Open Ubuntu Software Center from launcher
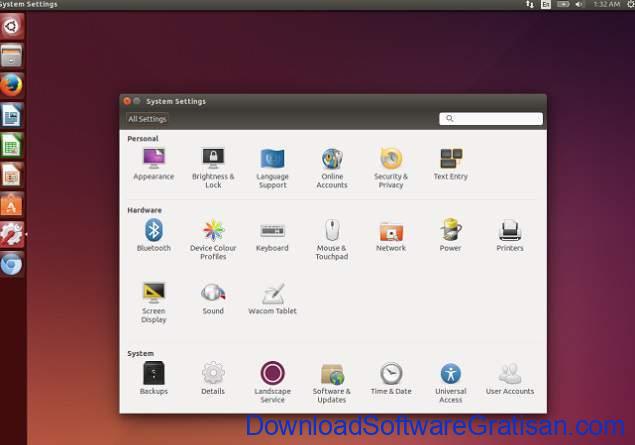The width and height of the screenshot is (635, 445). tap(12, 205)
